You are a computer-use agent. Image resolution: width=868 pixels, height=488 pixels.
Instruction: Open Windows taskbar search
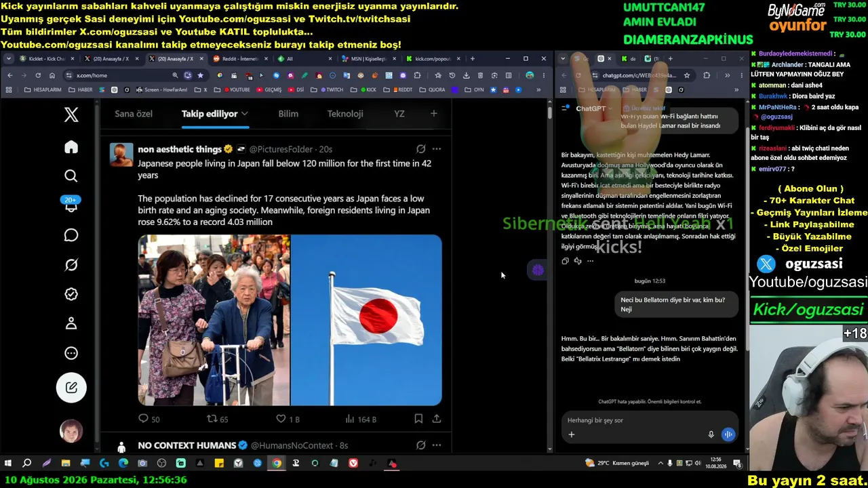click(x=27, y=464)
